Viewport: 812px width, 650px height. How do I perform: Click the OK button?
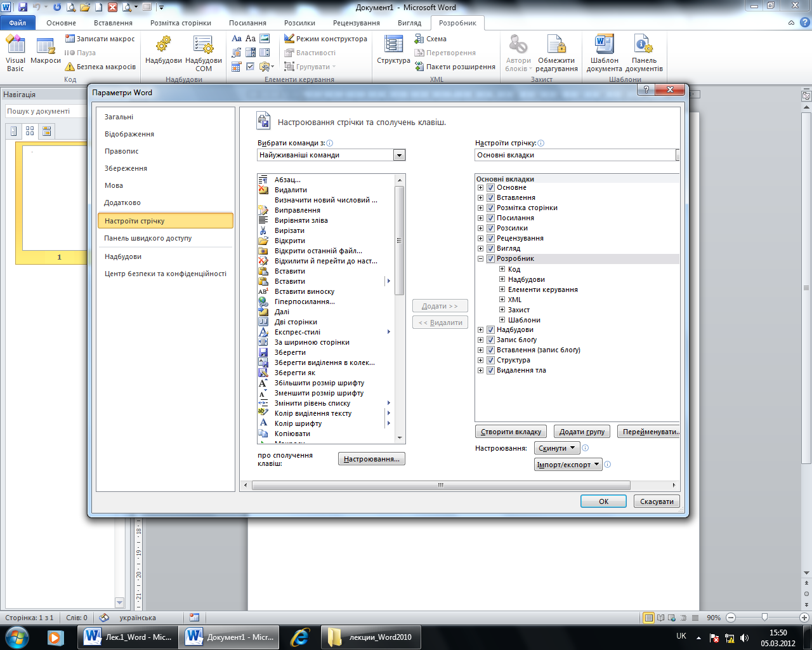tap(604, 501)
